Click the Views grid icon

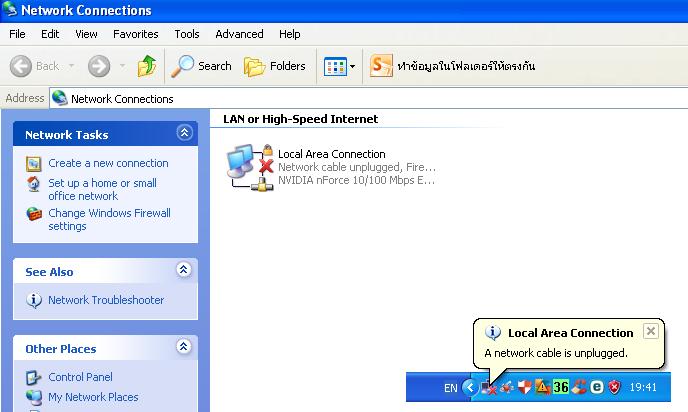335,67
